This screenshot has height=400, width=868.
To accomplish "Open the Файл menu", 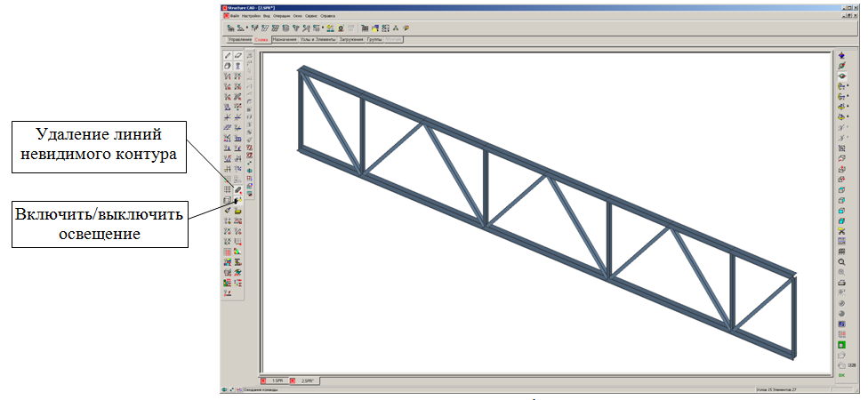I will (235, 16).
